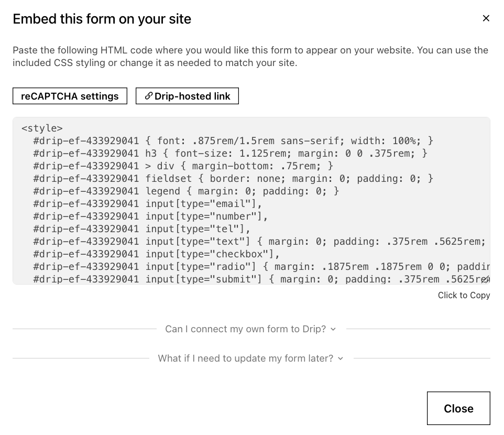Viewport: 504px width, 435px height.
Task: Open the Drip-hosted link
Action: pos(187,96)
